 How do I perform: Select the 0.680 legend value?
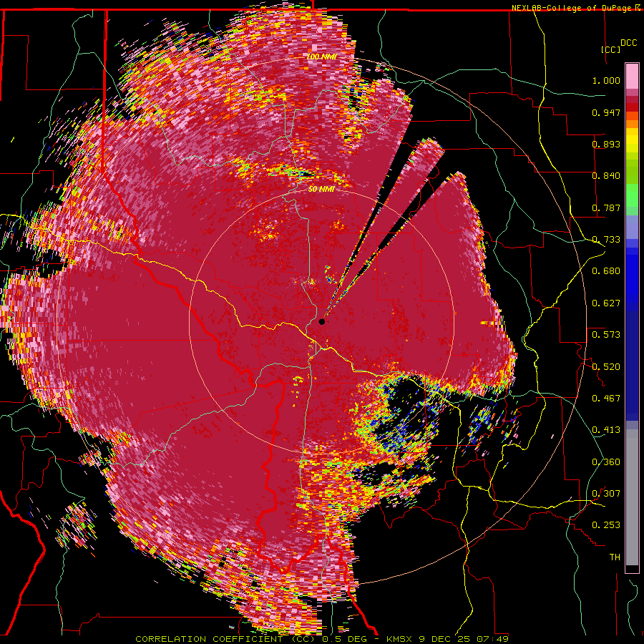coord(606,271)
